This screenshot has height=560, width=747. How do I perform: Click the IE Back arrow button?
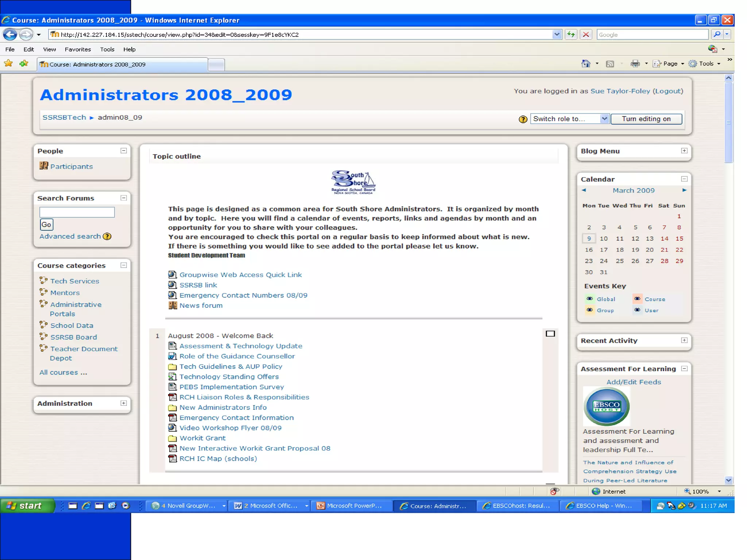(10, 35)
